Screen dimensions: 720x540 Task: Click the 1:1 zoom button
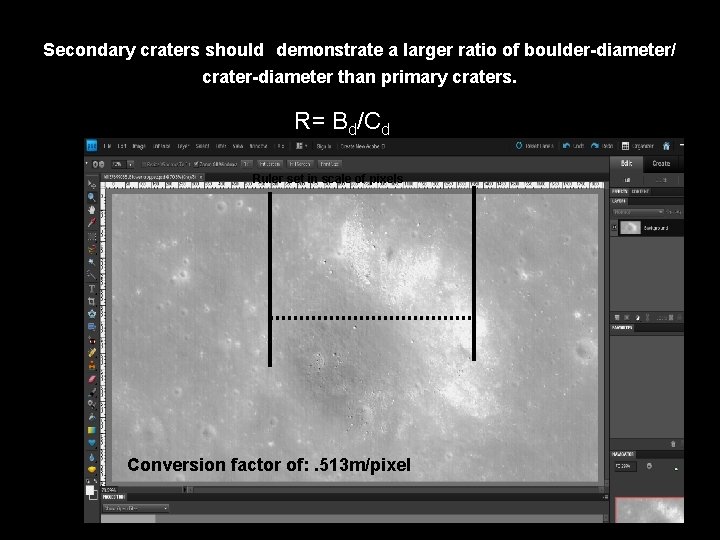[x=247, y=164]
